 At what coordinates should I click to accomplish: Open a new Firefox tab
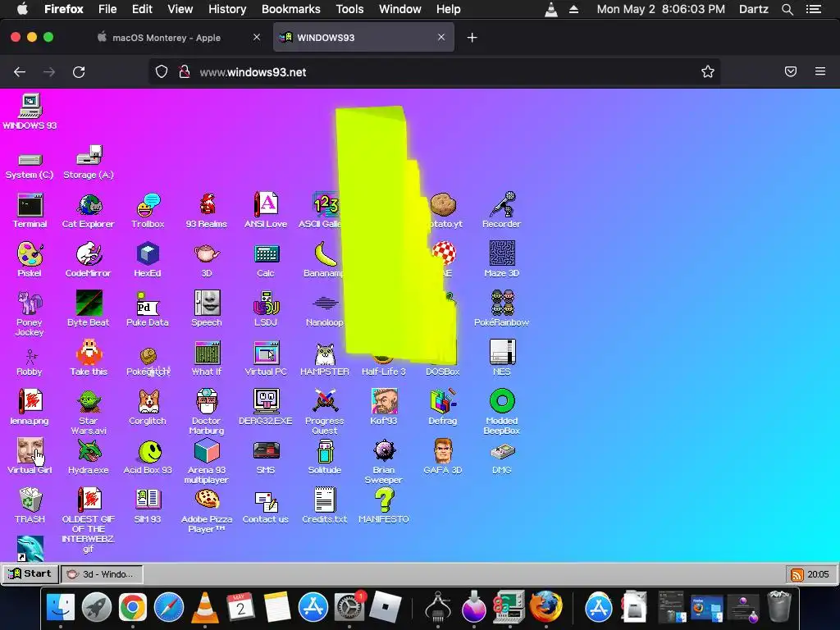[x=472, y=38]
